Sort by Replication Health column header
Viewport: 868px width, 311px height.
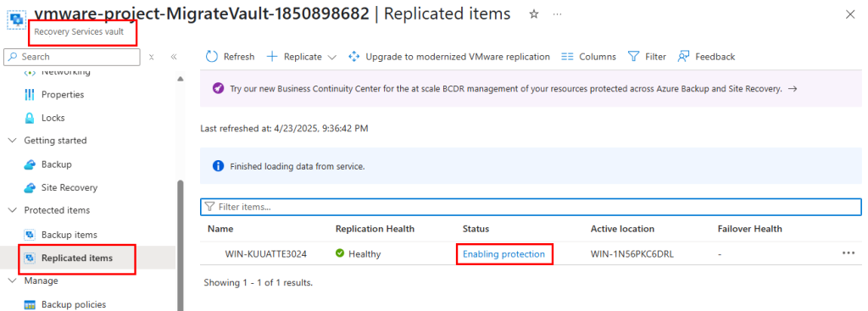pos(375,229)
